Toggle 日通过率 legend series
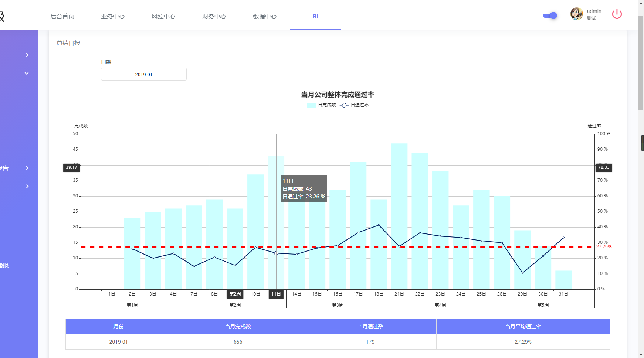The width and height of the screenshot is (644, 358). tap(354, 105)
